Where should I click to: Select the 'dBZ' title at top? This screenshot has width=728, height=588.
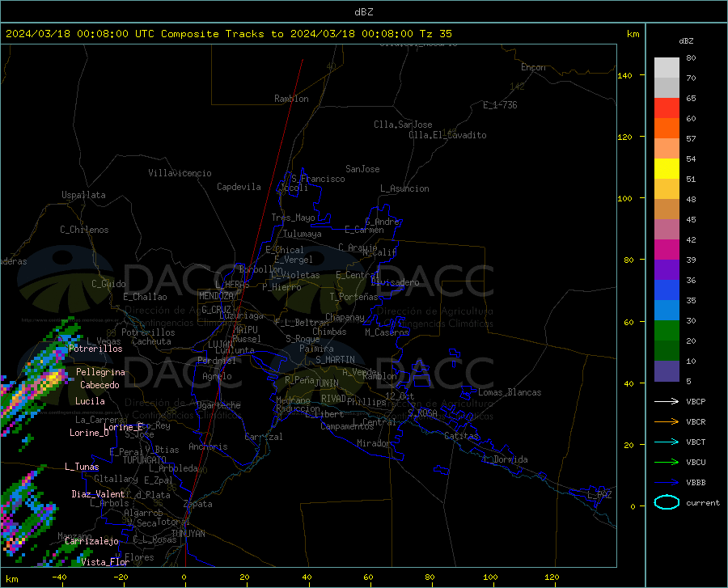tap(363, 12)
